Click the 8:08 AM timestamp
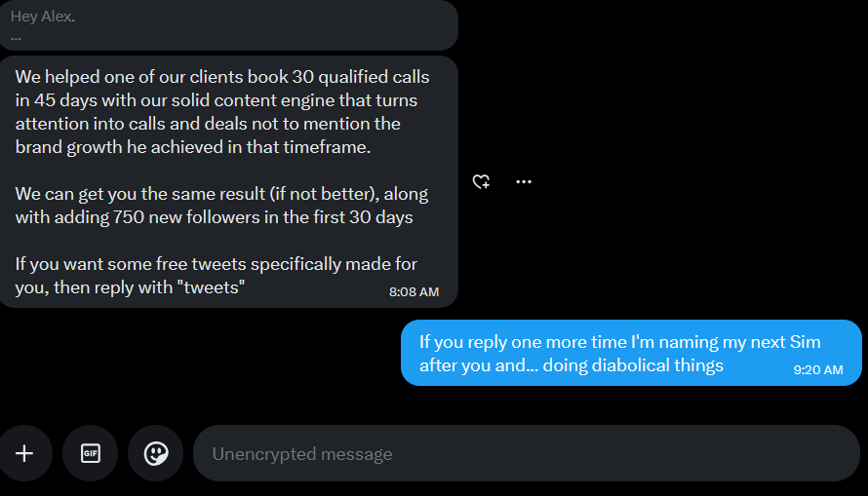Viewport: 868px width, 496px height. (x=414, y=292)
